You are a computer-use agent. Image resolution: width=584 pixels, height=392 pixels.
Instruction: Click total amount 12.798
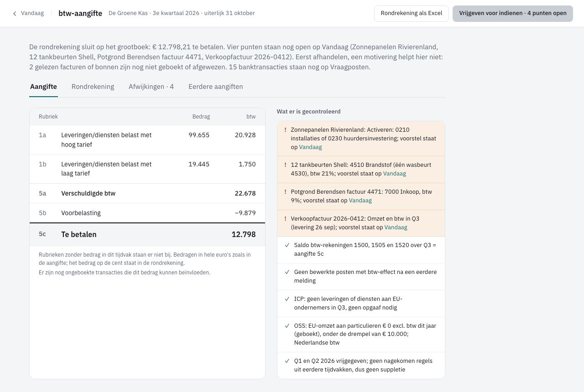[244, 234]
